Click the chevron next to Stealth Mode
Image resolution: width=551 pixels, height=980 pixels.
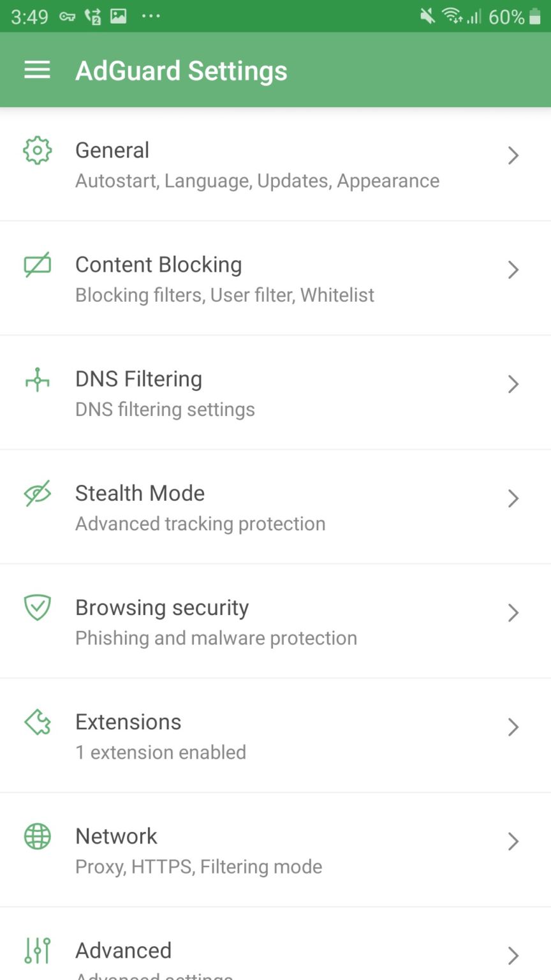(x=513, y=498)
